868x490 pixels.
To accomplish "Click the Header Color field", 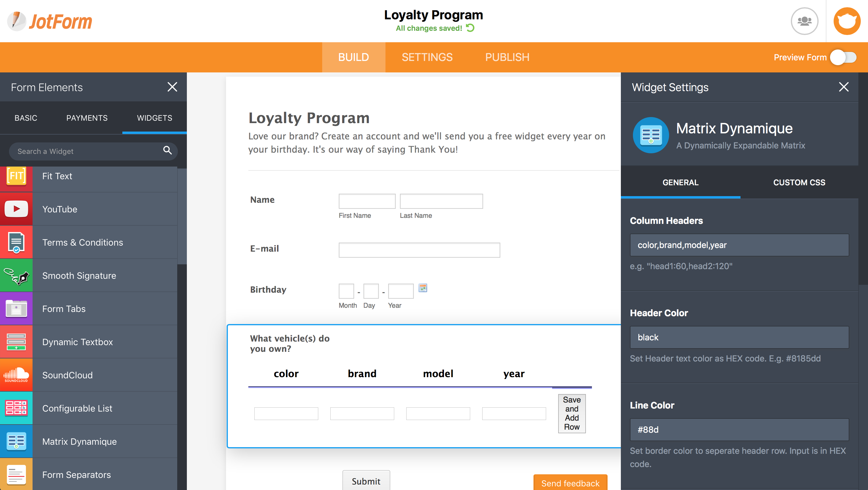I will 740,337.
